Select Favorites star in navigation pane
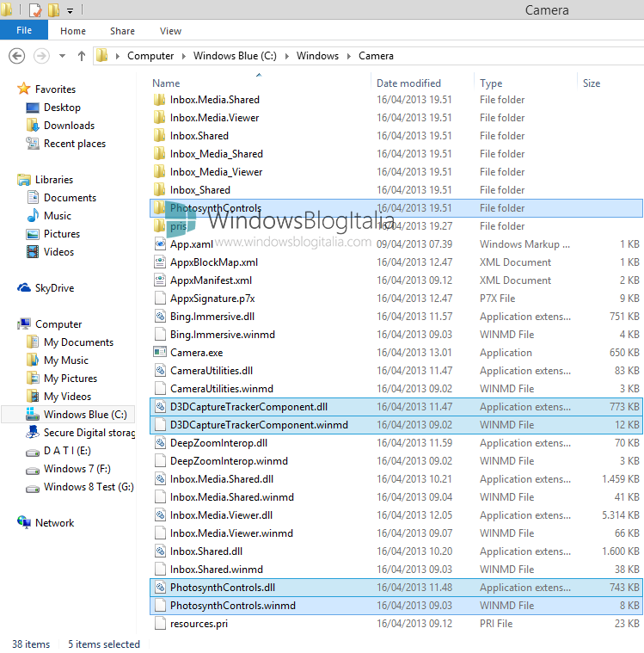The height and width of the screenshot is (653, 644). pos(24,89)
